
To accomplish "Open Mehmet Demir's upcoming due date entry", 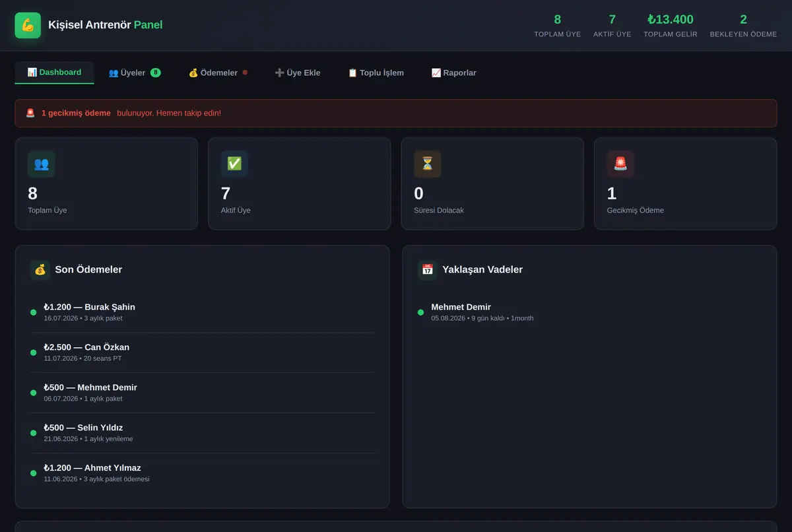I will pyautogui.click(x=589, y=313).
